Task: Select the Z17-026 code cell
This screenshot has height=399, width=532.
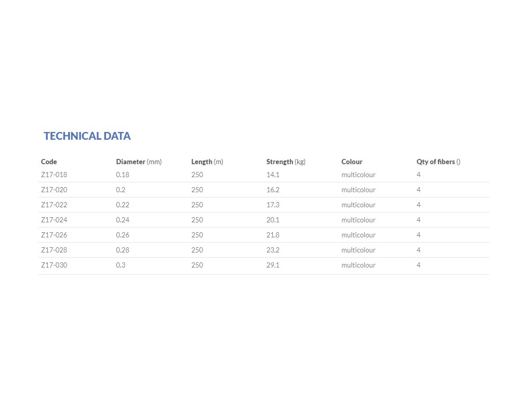Action: click(54, 235)
